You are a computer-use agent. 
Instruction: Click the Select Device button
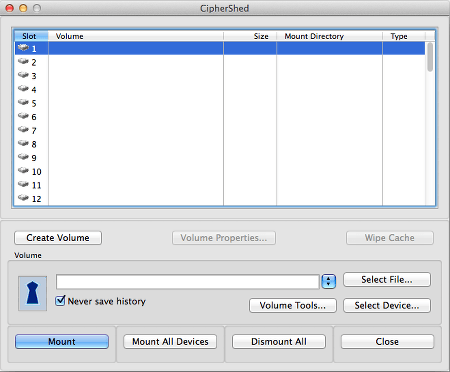pyautogui.click(x=387, y=305)
